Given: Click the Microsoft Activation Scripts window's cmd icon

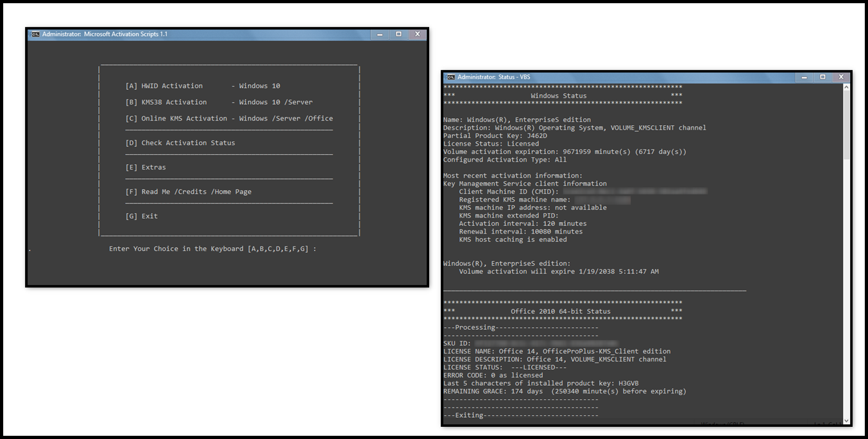Looking at the screenshot, I should (36, 34).
